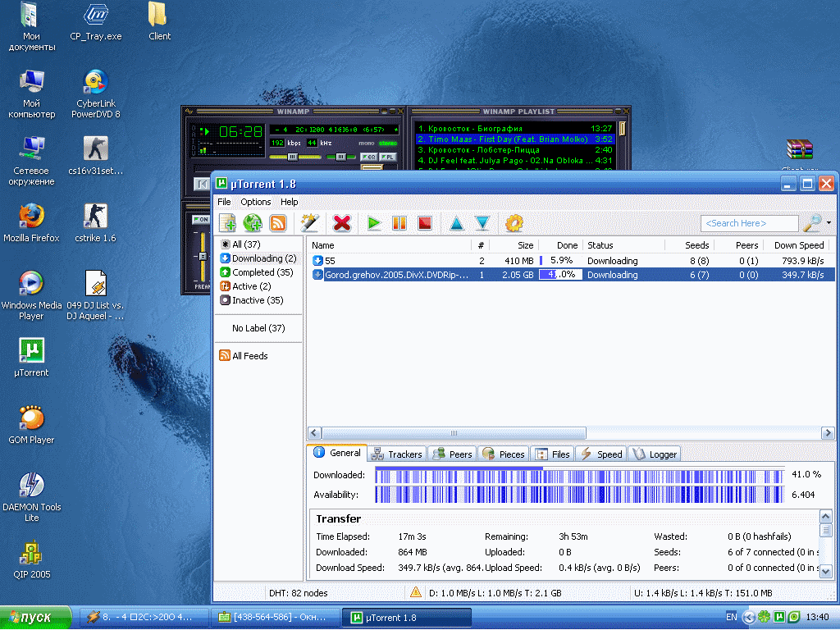Select Timo Maas - First Day playlist track
The height and width of the screenshot is (630, 840).
coord(514,139)
